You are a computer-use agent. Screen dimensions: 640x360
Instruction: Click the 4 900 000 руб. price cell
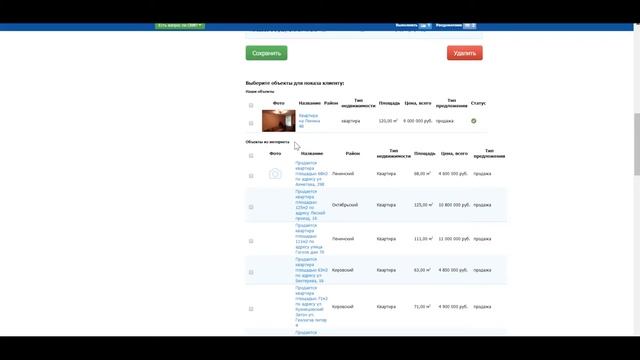click(x=453, y=307)
